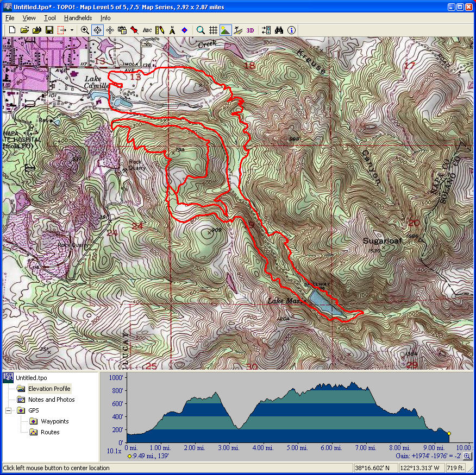Toggle the elevation profile panel button
The height and width of the screenshot is (475, 476).
coord(226,30)
